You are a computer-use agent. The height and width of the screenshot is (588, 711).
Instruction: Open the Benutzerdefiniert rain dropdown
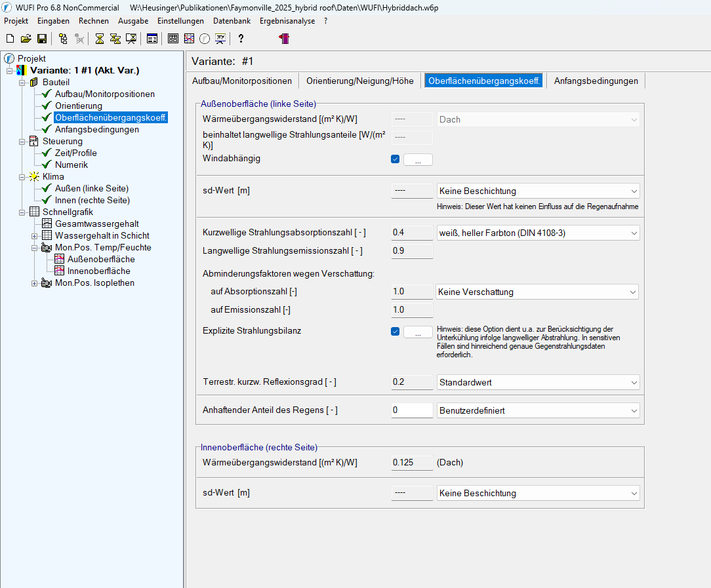537,410
